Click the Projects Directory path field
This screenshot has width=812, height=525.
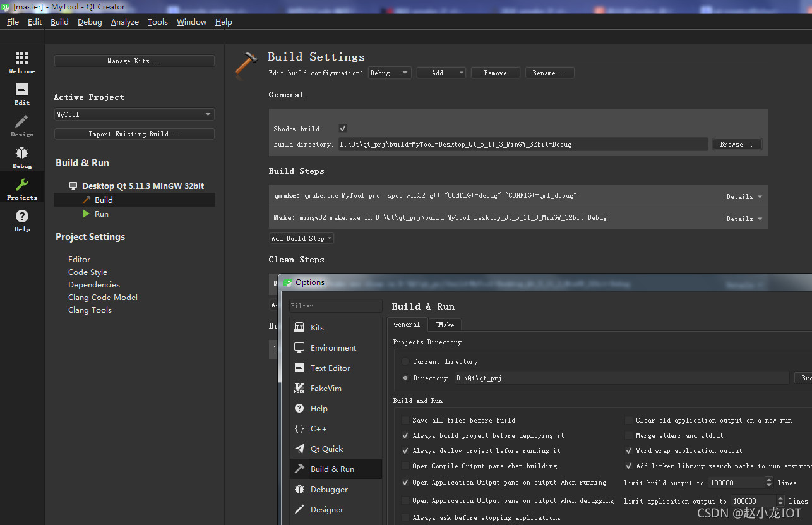coord(623,378)
